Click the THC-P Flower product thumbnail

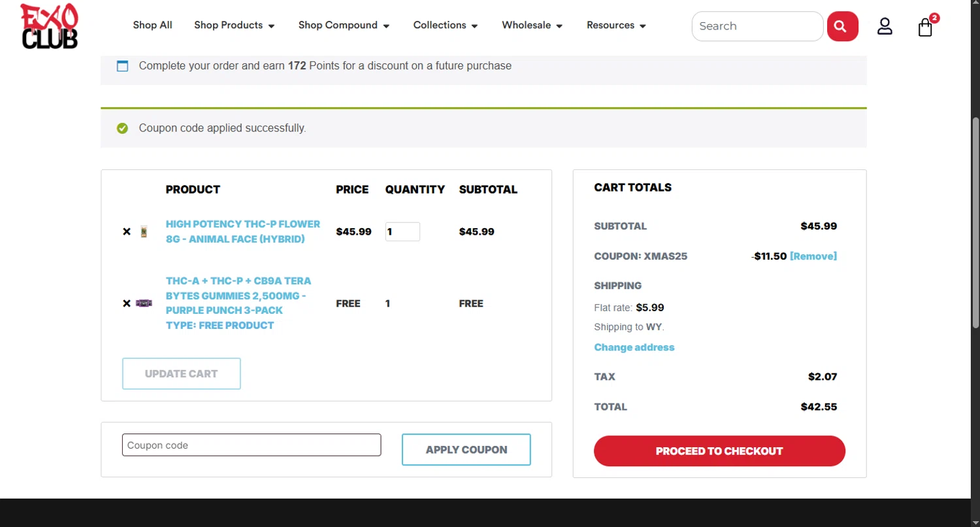144,231
